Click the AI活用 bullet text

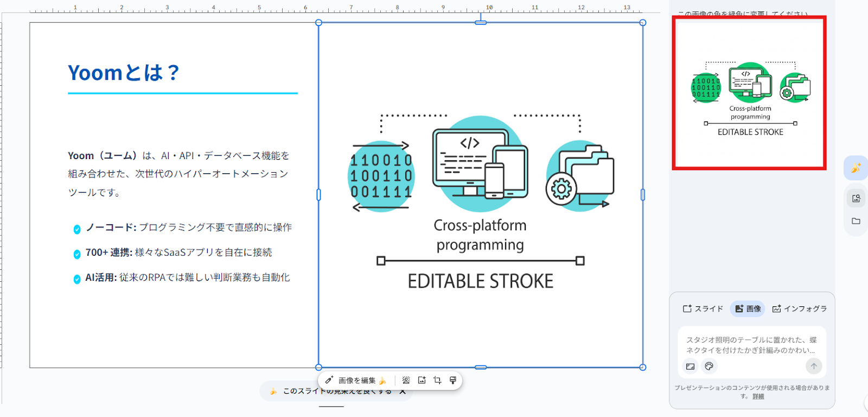pyautogui.click(x=187, y=277)
